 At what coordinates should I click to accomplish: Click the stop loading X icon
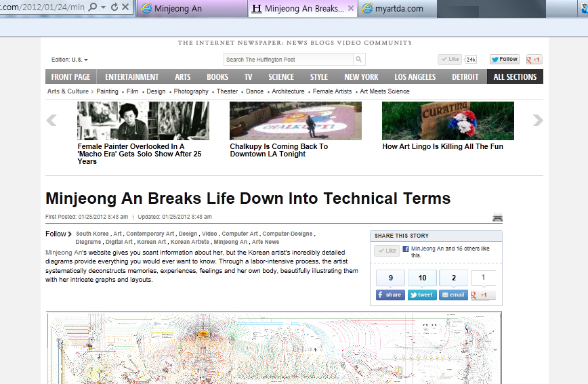coord(125,7)
